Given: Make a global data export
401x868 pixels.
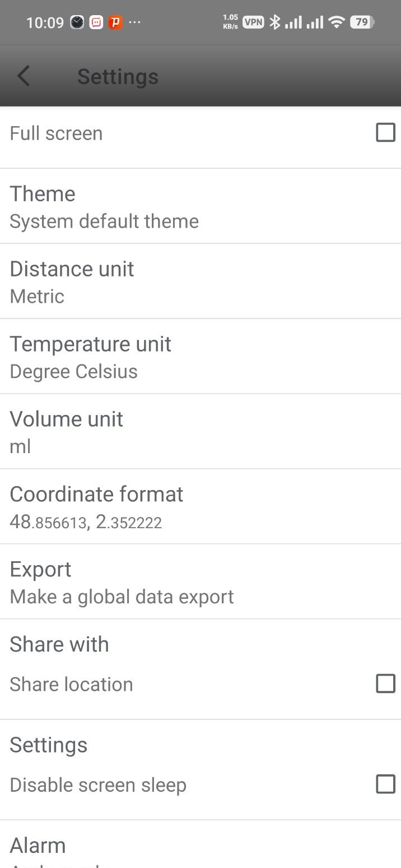Looking at the screenshot, I should pos(200,581).
